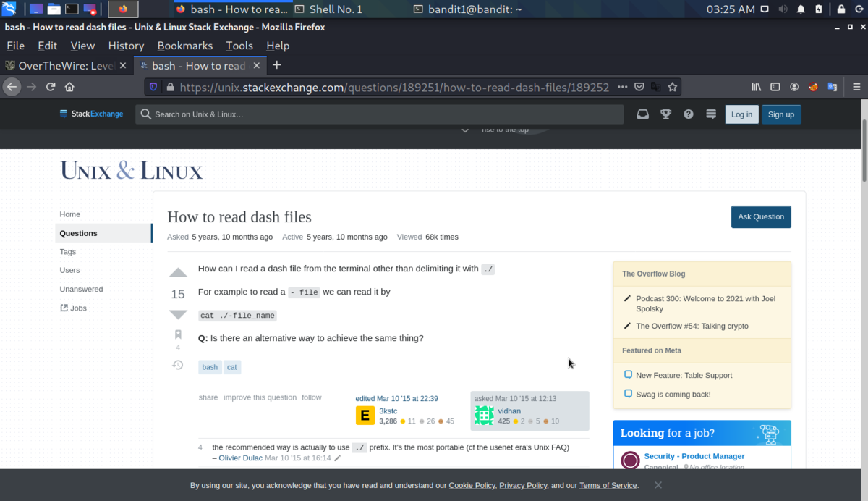Open the Firefox Library icon
Image resolution: width=868 pixels, height=501 pixels.
click(756, 87)
